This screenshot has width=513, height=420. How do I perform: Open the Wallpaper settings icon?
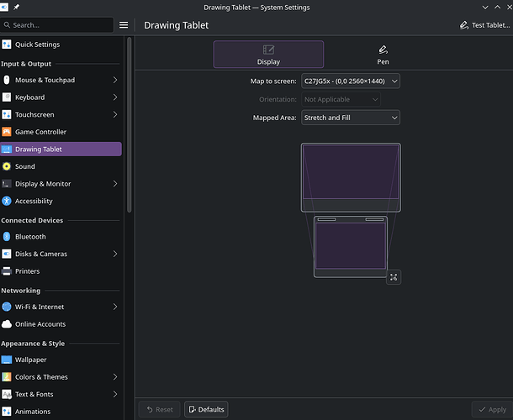click(7, 360)
